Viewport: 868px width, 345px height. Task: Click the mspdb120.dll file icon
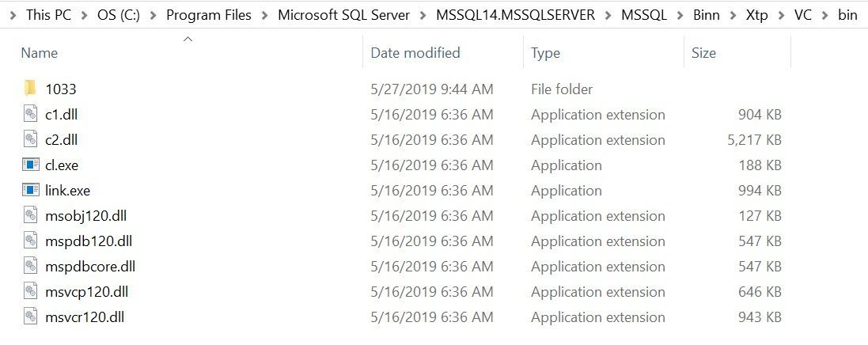pyautogui.click(x=30, y=241)
